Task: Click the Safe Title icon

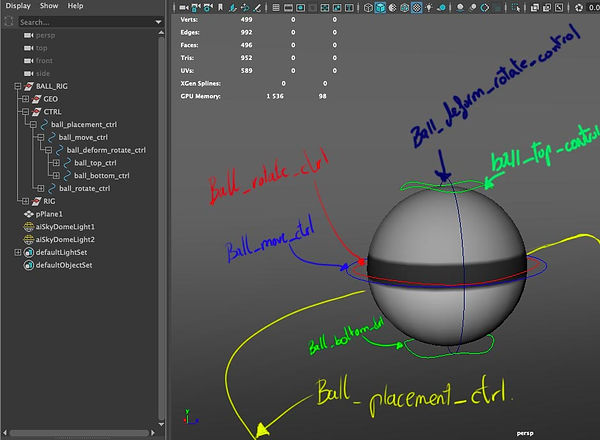Action: [x=349, y=7]
